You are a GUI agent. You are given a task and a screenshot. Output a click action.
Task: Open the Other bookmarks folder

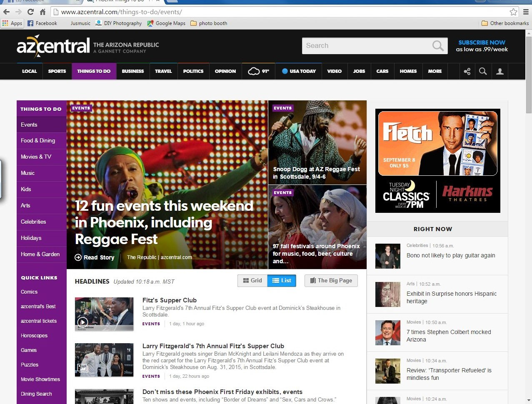click(x=505, y=23)
